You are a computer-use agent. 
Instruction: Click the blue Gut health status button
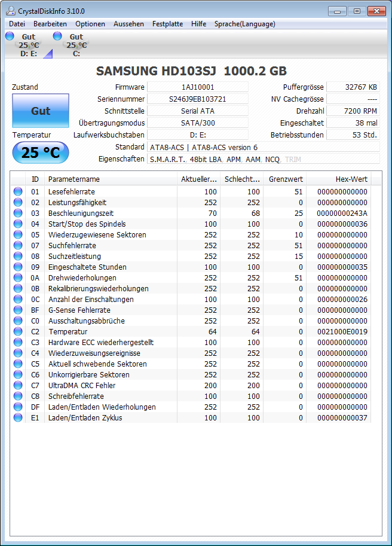pos(41,111)
